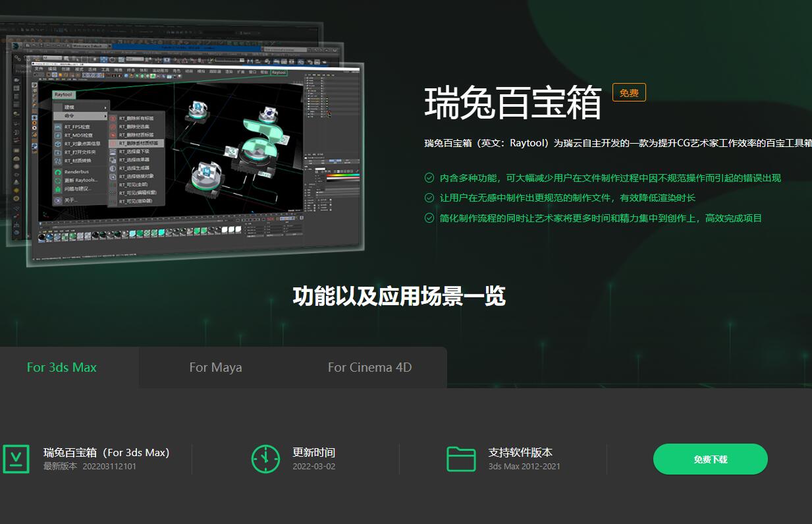Click the orange 免费 badge
Screen dimensions: 812x524
[629, 93]
